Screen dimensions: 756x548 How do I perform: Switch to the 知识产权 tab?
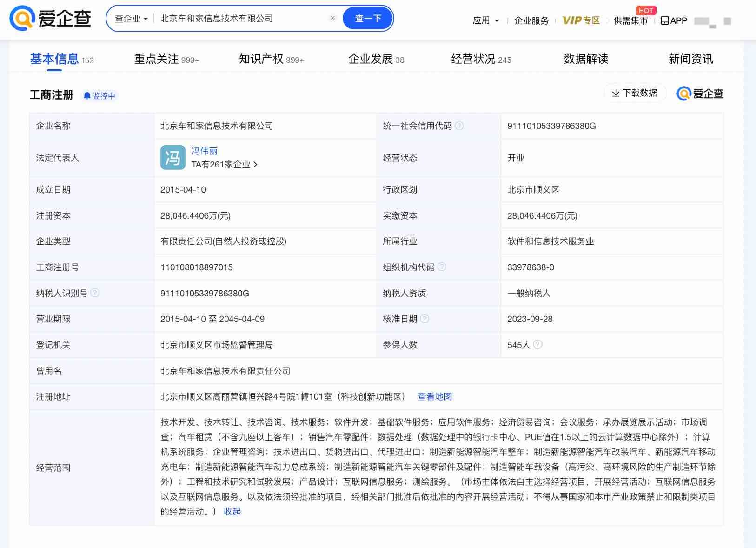tap(271, 60)
